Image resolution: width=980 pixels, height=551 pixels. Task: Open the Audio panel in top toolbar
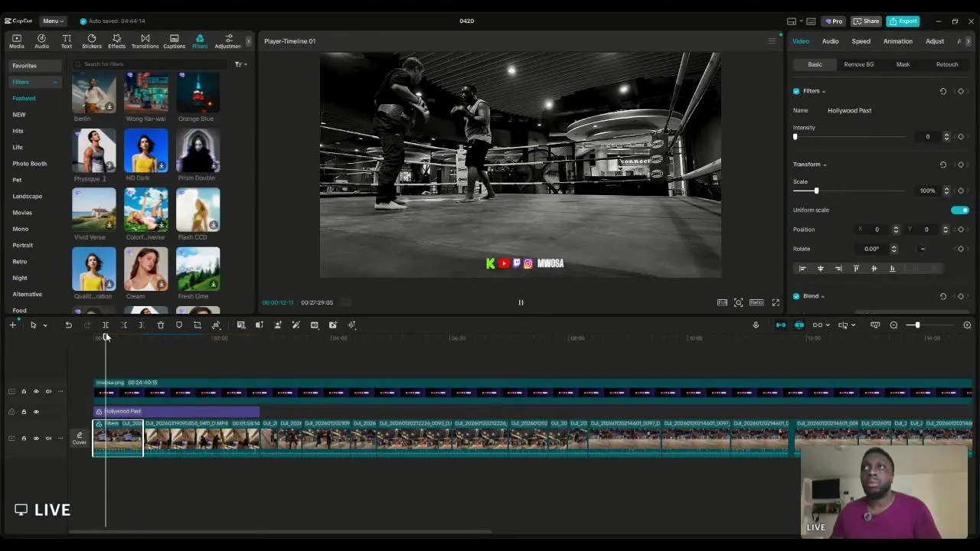[41, 41]
